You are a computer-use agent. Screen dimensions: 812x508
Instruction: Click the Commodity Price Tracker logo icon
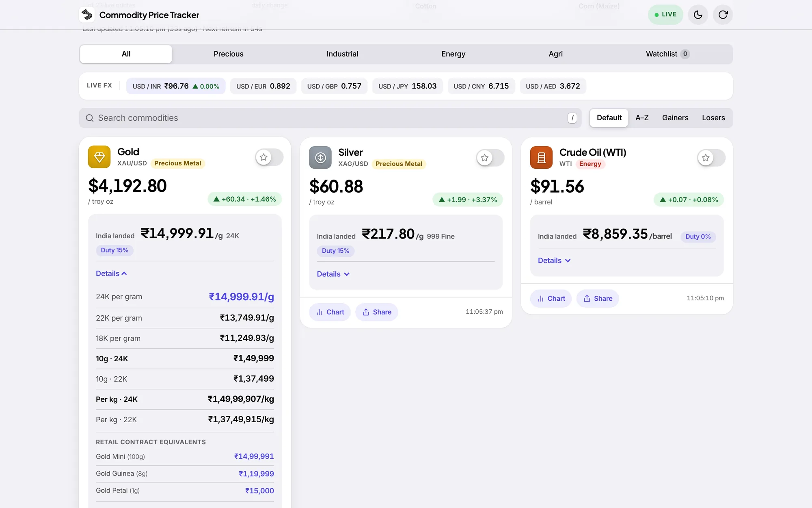tap(87, 15)
